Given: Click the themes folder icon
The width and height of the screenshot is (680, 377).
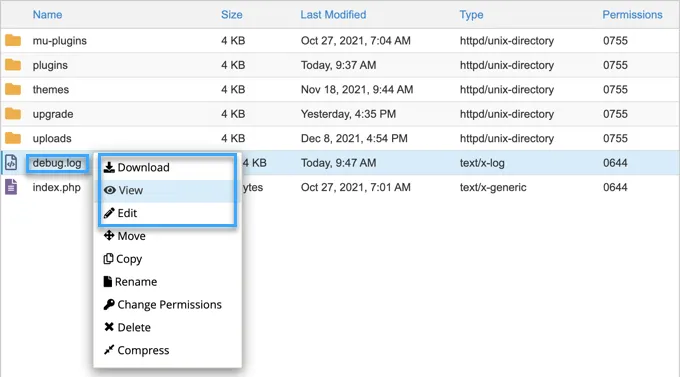Looking at the screenshot, I should 13,89.
